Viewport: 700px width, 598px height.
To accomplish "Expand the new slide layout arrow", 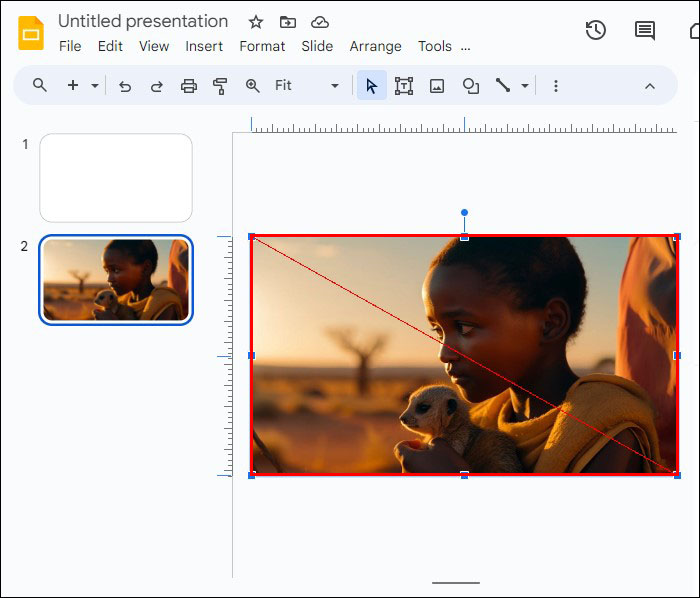I will (x=95, y=86).
